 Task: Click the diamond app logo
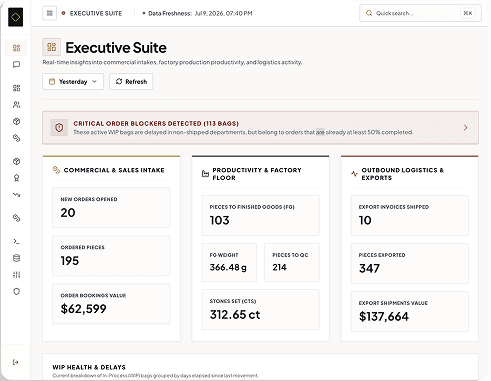(15, 17)
